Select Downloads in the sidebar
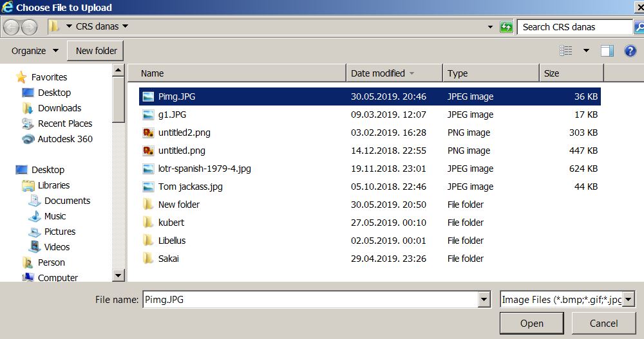 point(59,108)
